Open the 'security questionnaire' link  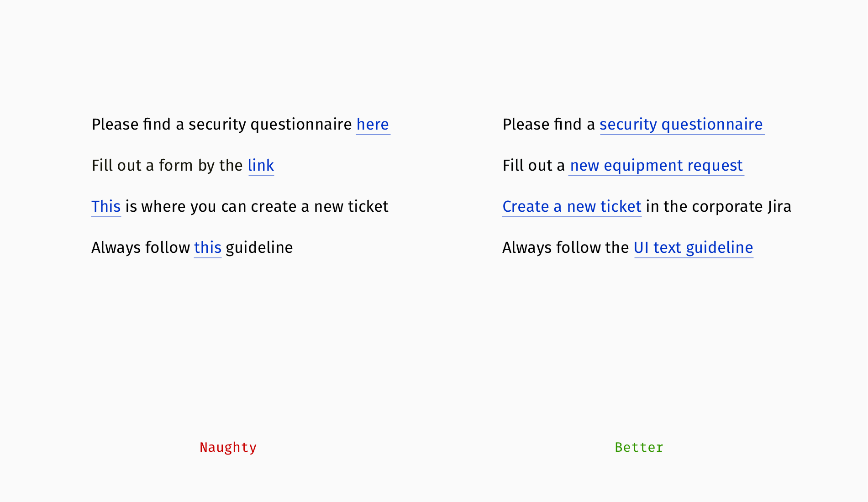tap(681, 125)
